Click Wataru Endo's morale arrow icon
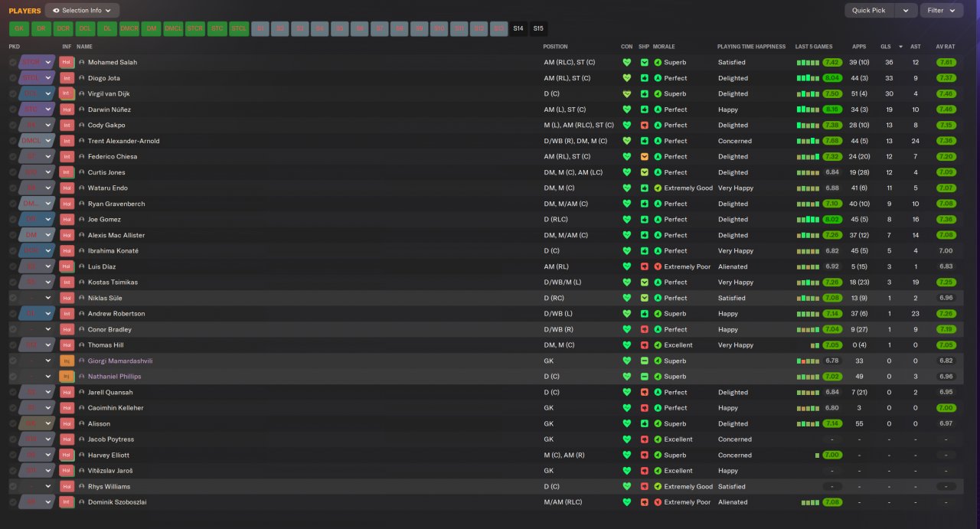980x529 pixels. 658,188
